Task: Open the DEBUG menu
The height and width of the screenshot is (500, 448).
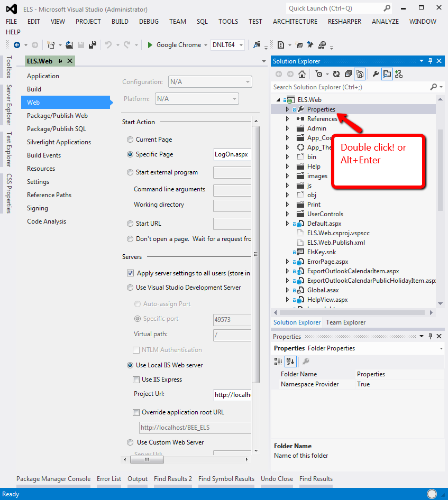Action: [x=149, y=22]
